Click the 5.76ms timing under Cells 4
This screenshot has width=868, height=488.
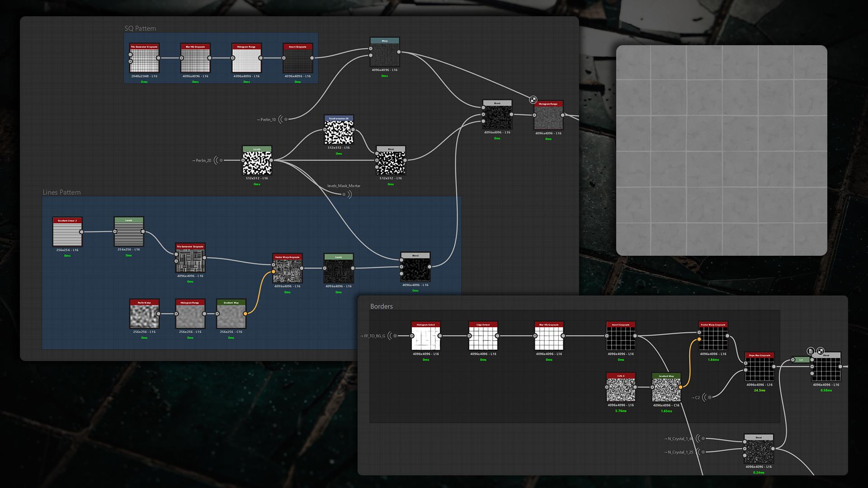[x=621, y=411]
